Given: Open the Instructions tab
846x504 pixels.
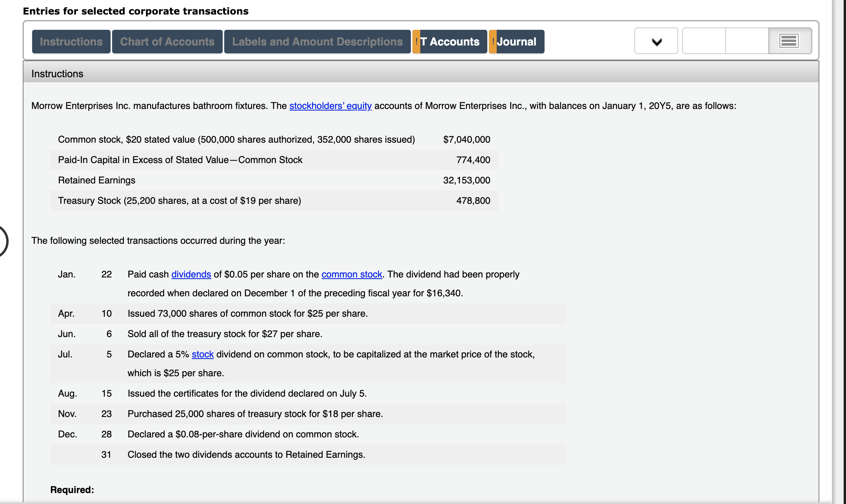Looking at the screenshot, I should pos(71,42).
